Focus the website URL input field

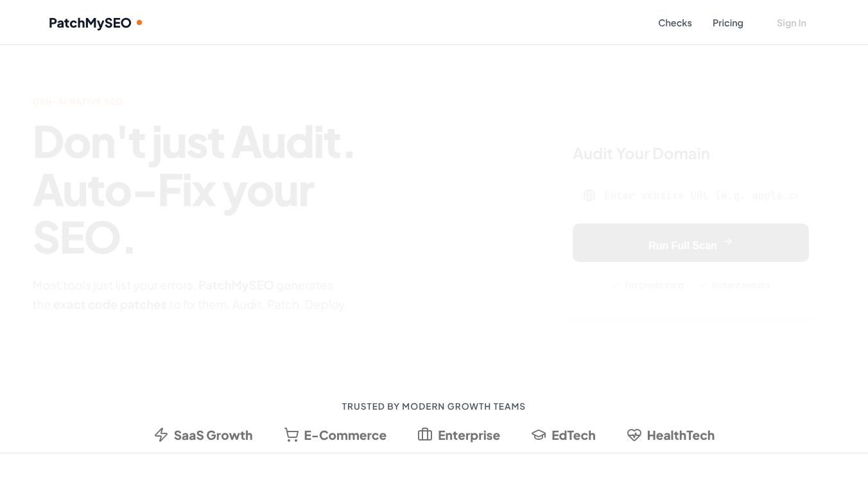point(691,195)
